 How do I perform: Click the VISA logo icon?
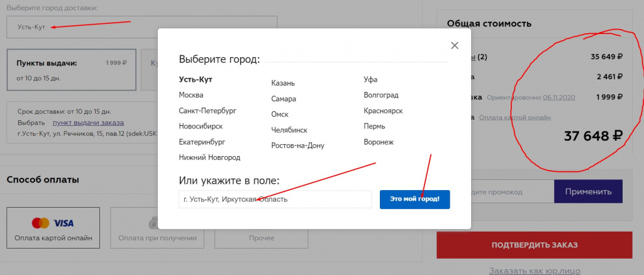[x=64, y=223]
